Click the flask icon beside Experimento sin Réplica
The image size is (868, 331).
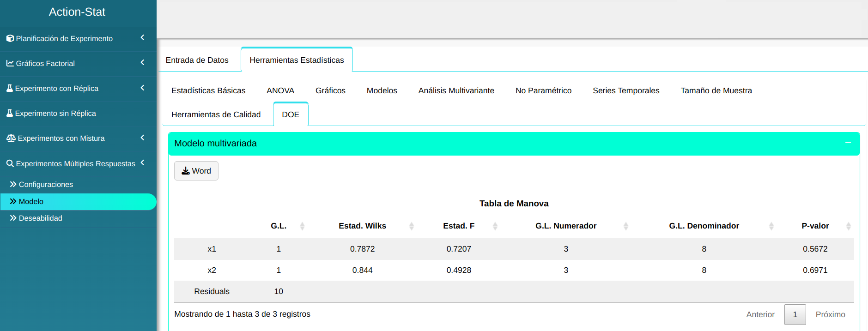[9, 113]
